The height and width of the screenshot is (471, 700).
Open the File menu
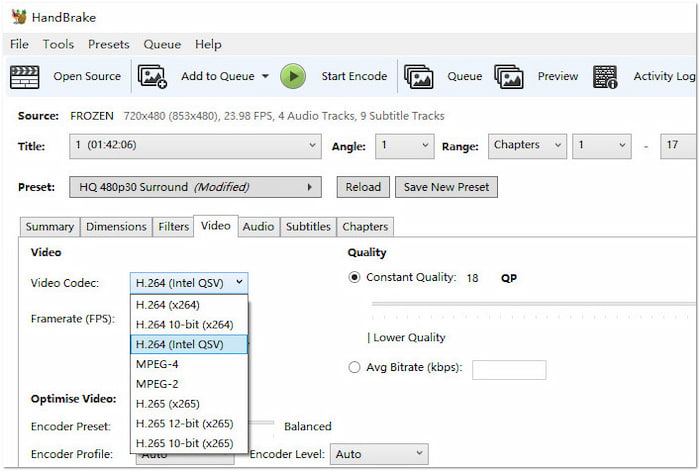(19, 44)
